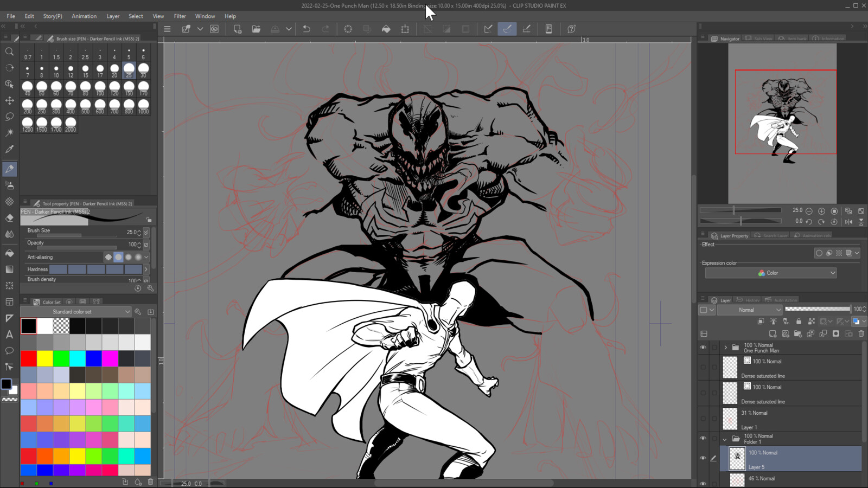Screen dimensions: 868x488
Task: Click the Undo arrow in command bar
Action: (x=307, y=29)
